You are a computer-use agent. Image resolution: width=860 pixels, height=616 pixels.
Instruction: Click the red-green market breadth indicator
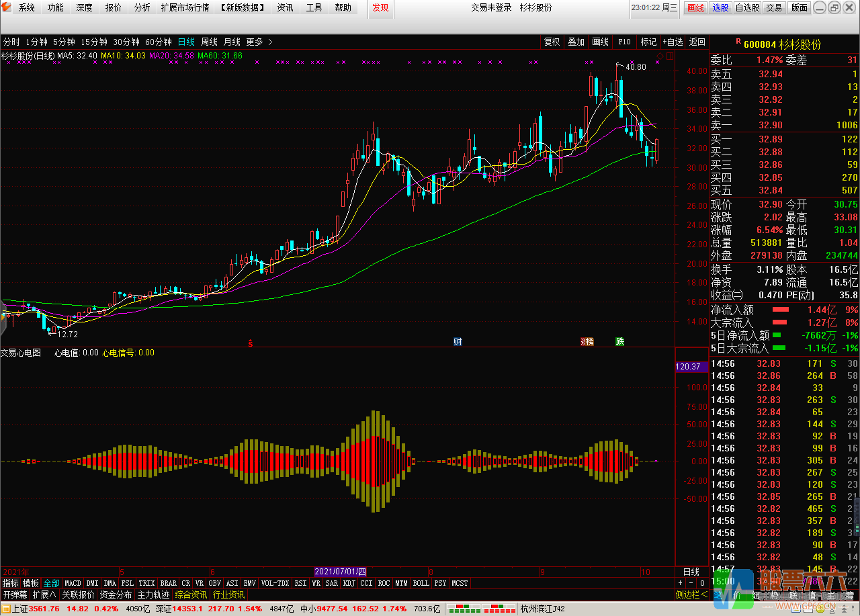point(480,609)
